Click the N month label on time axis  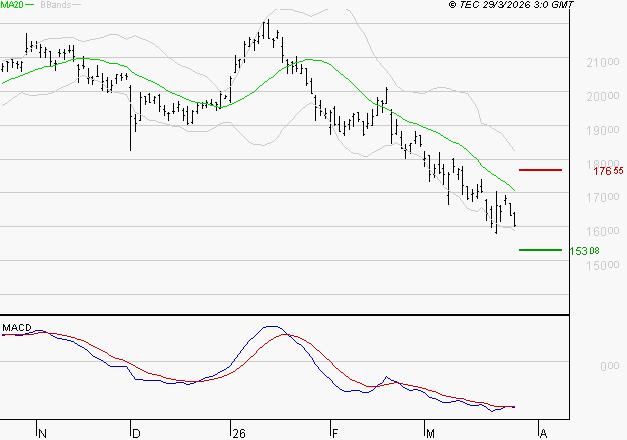tap(42, 434)
